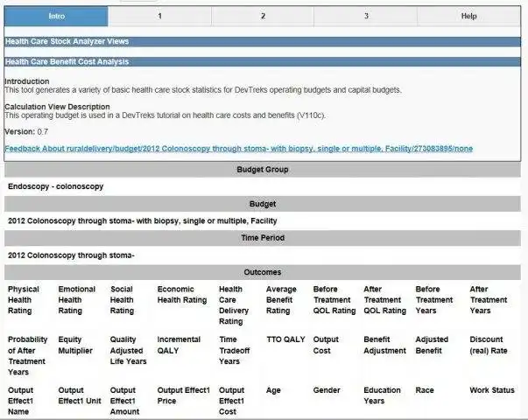Select the Health Care Stock Analyzer Views header
The width and height of the screenshot is (528, 420).
[263, 41]
